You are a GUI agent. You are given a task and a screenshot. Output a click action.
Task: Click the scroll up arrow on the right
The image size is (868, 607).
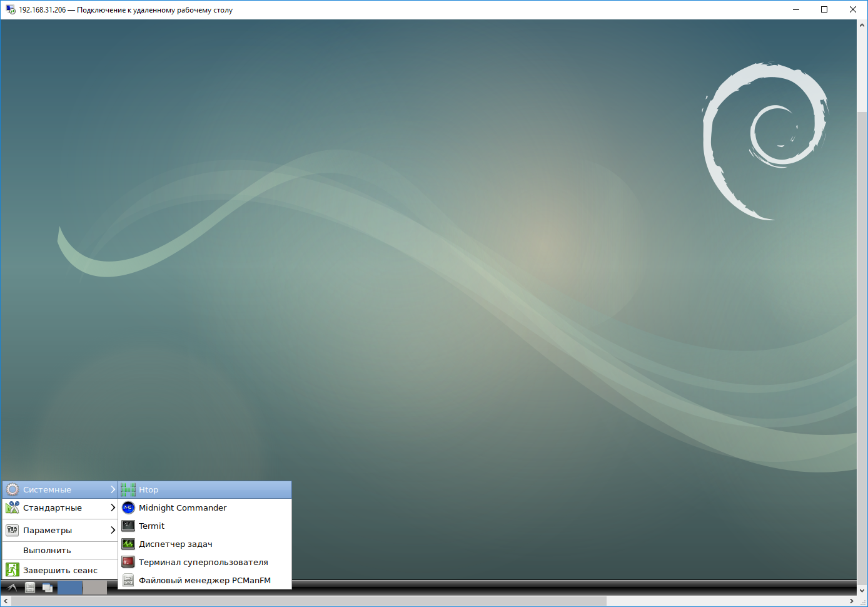point(862,25)
